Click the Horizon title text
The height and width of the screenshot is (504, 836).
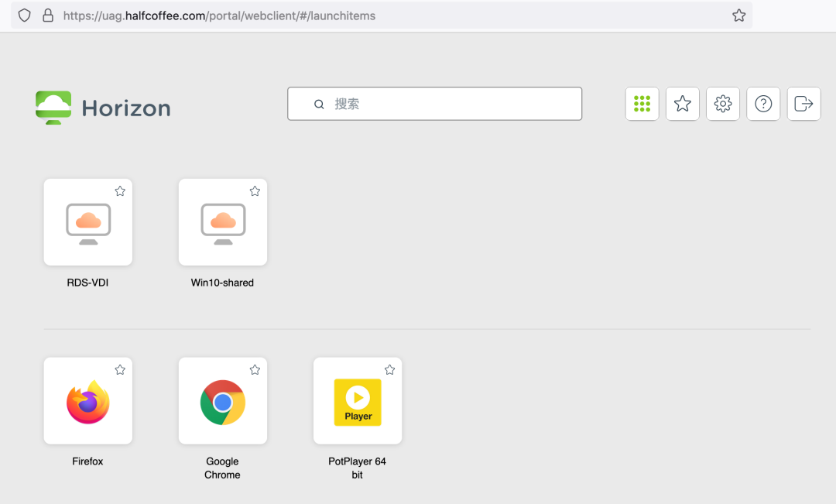point(126,108)
